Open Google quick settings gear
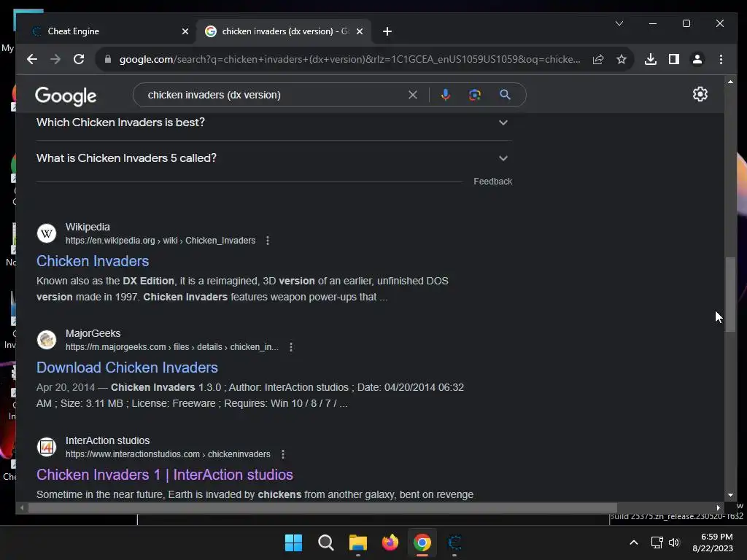747x560 pixels. tap(700, 94)
